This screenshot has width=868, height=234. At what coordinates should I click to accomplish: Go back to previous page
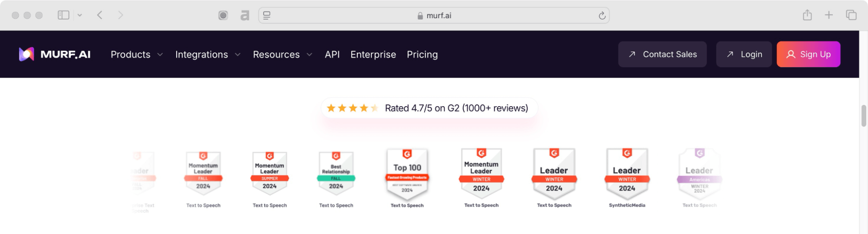[100, 15]
